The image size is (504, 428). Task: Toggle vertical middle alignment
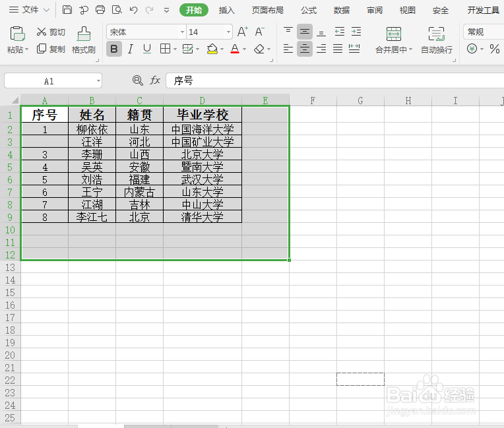[x=304, y=32]
